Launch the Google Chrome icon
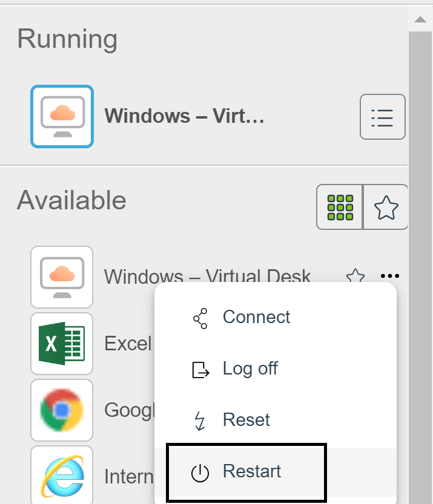 pyautogui.click(x=62, y=410)
